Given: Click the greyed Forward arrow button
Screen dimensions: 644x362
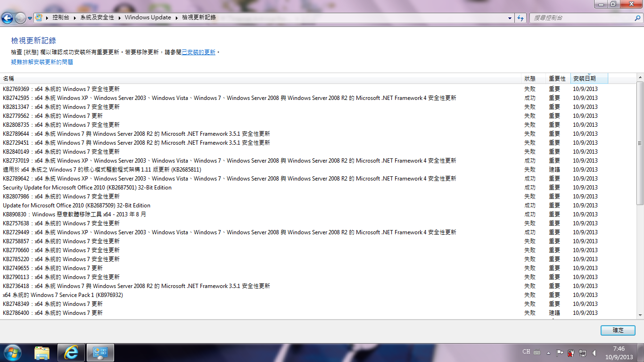Looking at the screenshot, I should (x=20, y=18).
